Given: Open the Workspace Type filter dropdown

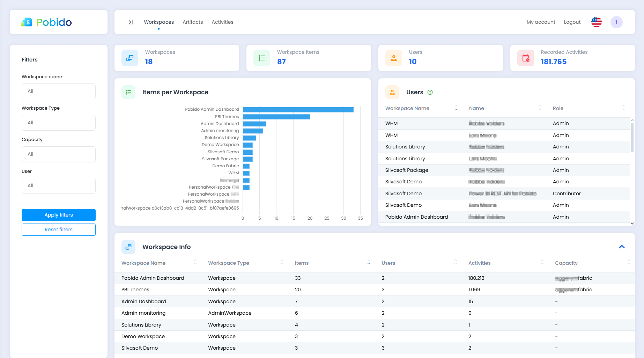Looking at the screenshot, I should click(59, 123).
